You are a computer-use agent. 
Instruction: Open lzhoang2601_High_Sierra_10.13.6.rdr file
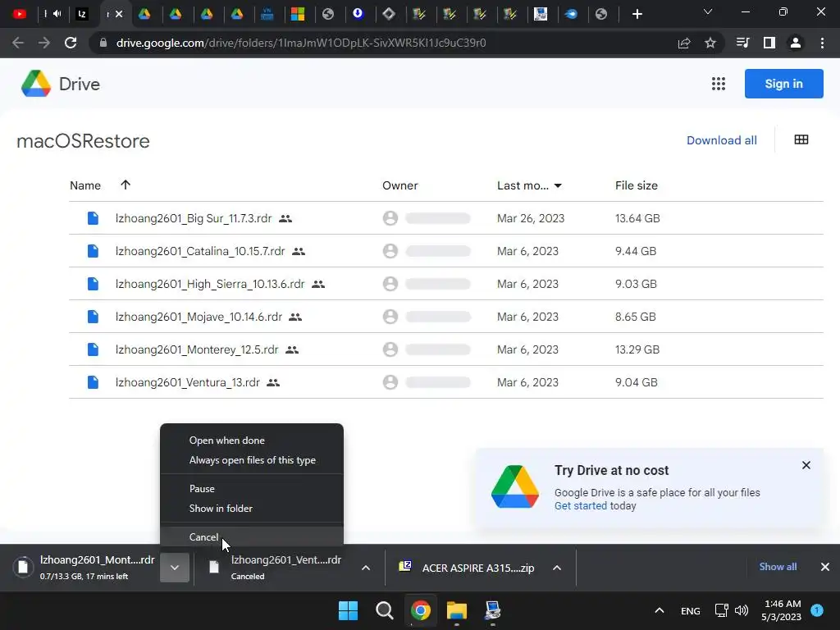pyautogui.click(x=210, y=284)
